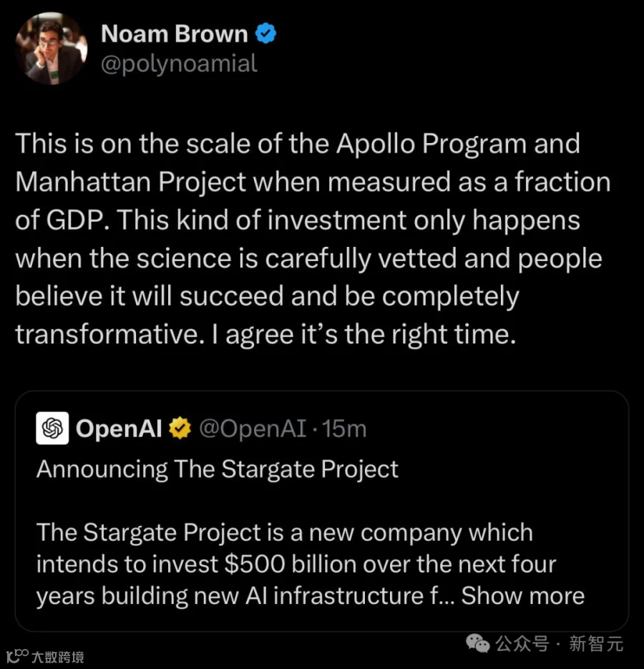
Task: Open the quoted Stargate Project tweet body text
Action: pos(311,564)
